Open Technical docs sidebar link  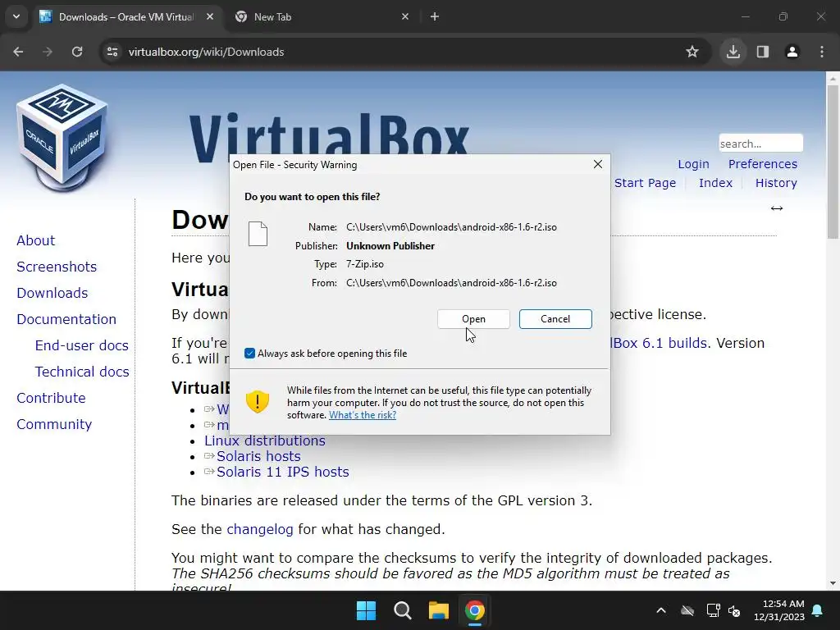coord(82,372)
